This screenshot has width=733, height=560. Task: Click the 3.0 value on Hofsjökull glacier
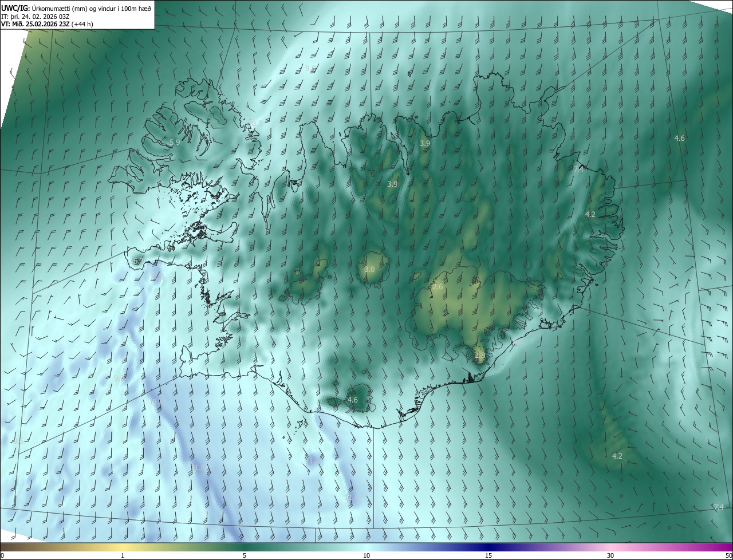point(369,269)
